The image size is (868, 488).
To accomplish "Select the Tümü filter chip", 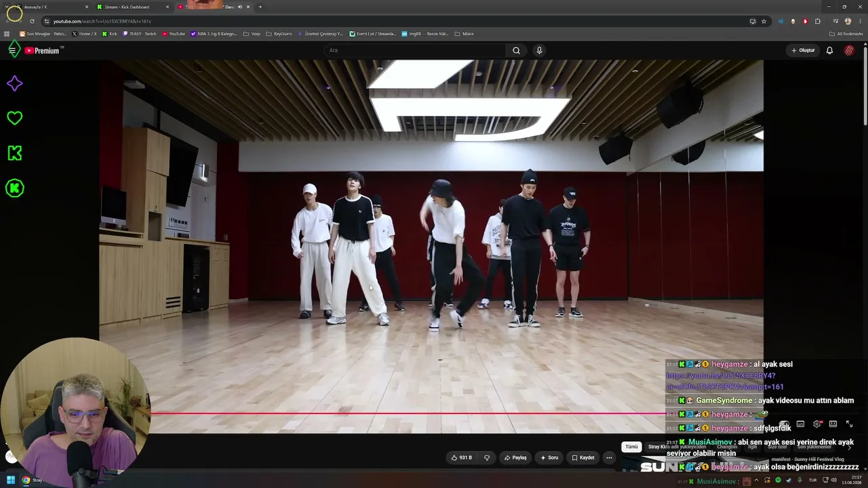I will (631, 447).
